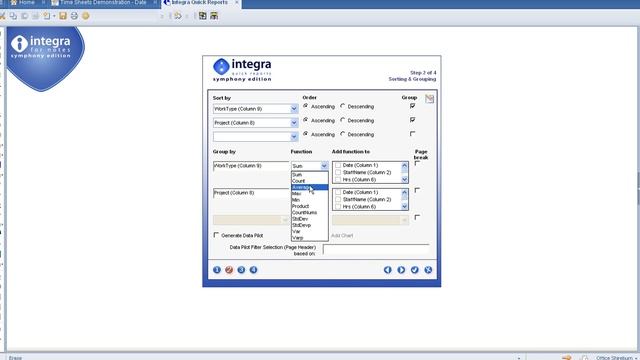Switch to the Home tab
This screenshot has width=640, height=360.
(x=23, y=2)
